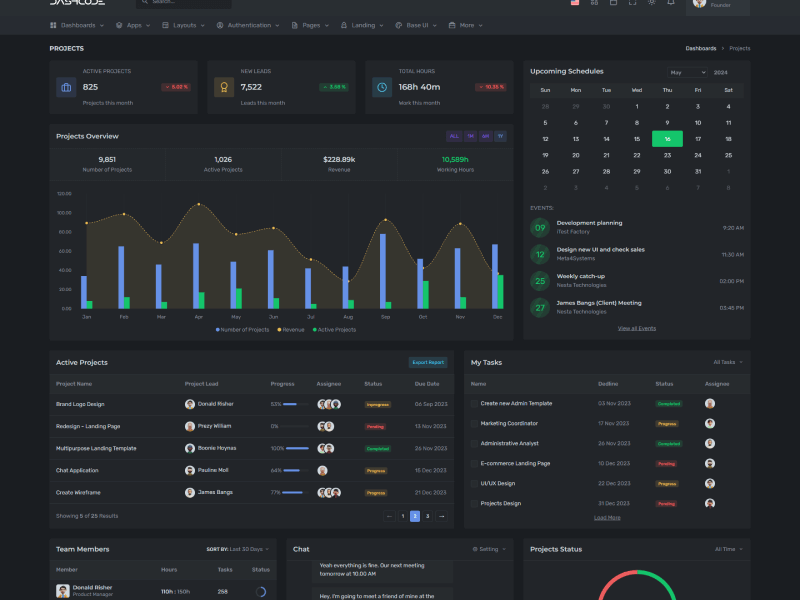The height and width of the screenshot is (600, 800).
Task: Click the Total Hours clock icon
Action: pyautogui.click(x=382, y=88)
